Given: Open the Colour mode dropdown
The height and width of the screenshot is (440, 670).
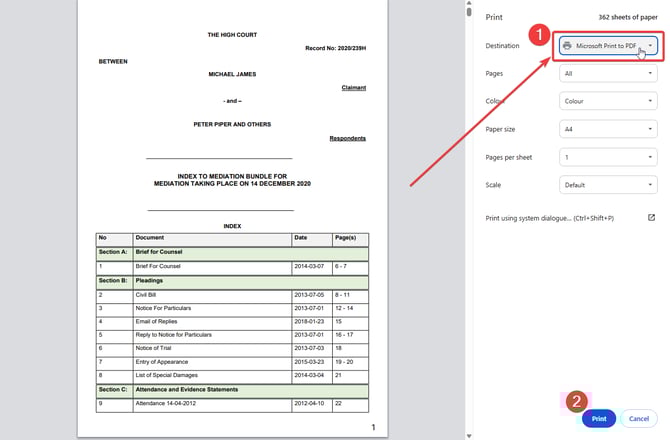Looking at the screenshot, I should pos(608,101).
